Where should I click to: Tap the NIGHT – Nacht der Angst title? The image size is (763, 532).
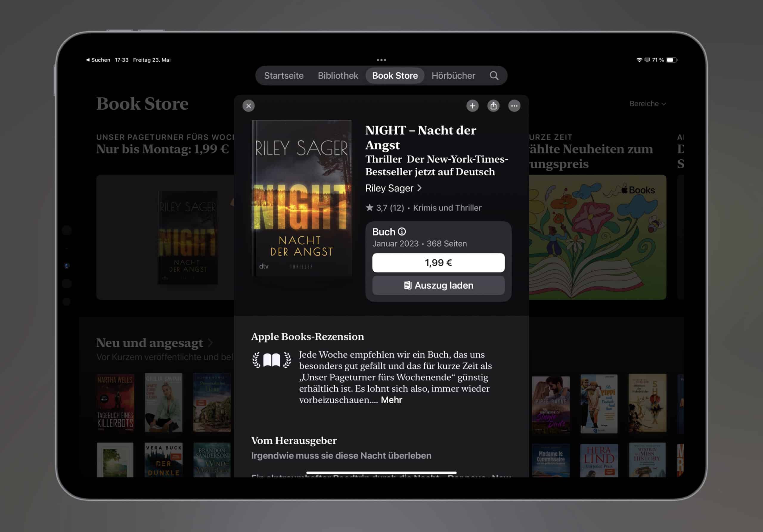click(x=421, y=138)
